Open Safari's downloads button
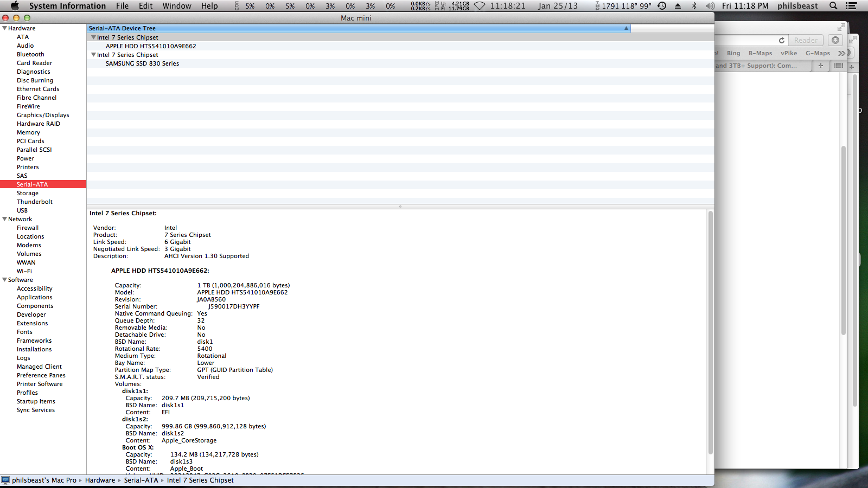 coord(835,40)
